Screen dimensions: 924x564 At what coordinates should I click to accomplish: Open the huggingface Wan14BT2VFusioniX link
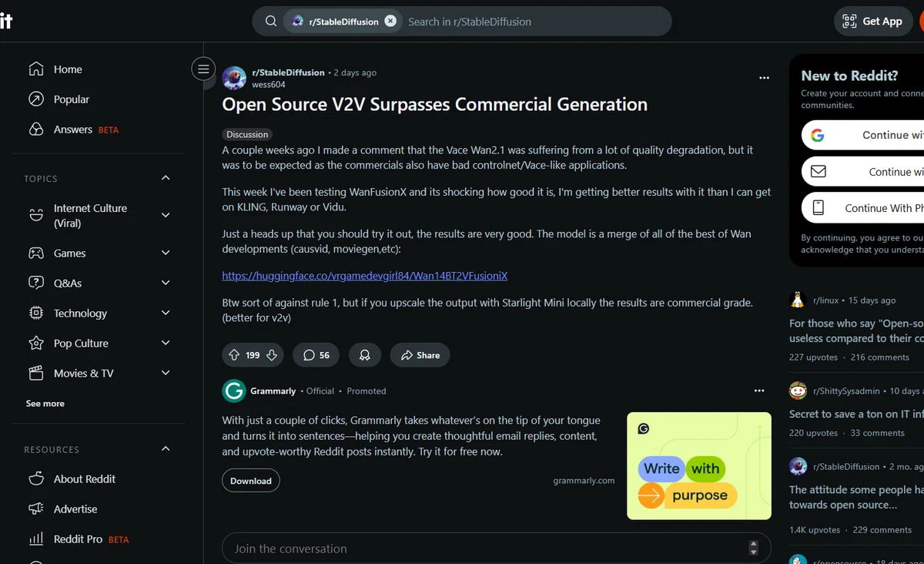(365, 276)
